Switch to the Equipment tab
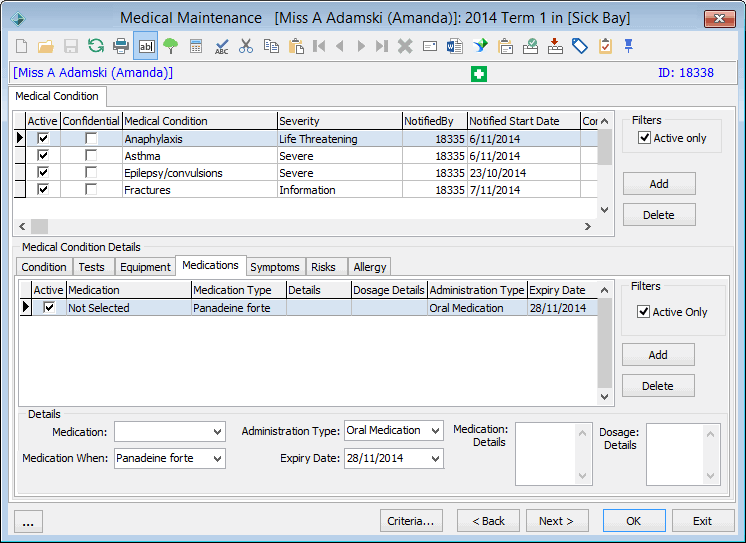The height and width of the screenshot is (543, 746). pos(145,267)
